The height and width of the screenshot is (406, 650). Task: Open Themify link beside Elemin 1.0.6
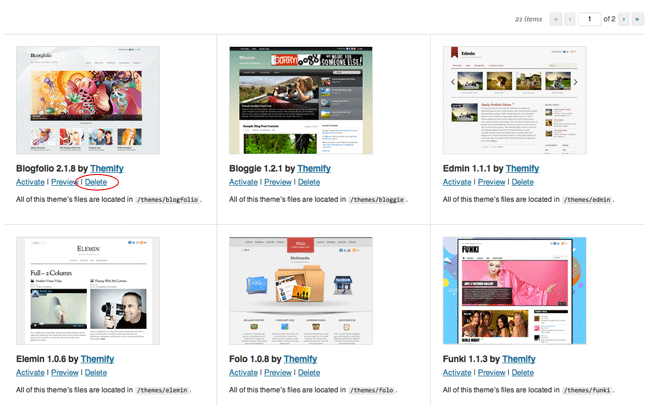point(97,359)
